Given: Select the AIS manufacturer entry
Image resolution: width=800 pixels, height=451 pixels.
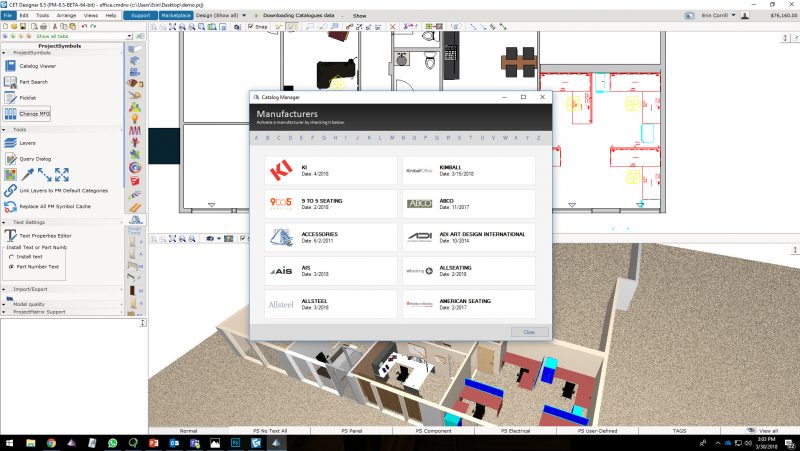Looking at the screenshot, I should coord(331,270).
